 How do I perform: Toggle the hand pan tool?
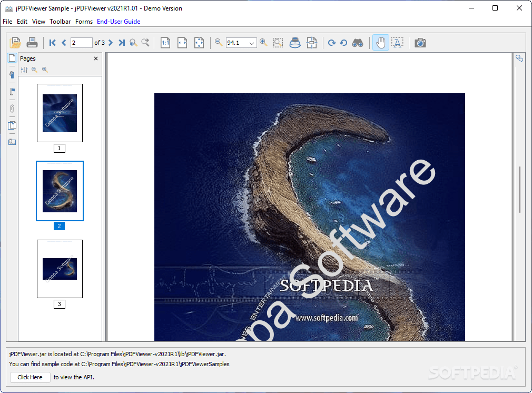(381, 43)
